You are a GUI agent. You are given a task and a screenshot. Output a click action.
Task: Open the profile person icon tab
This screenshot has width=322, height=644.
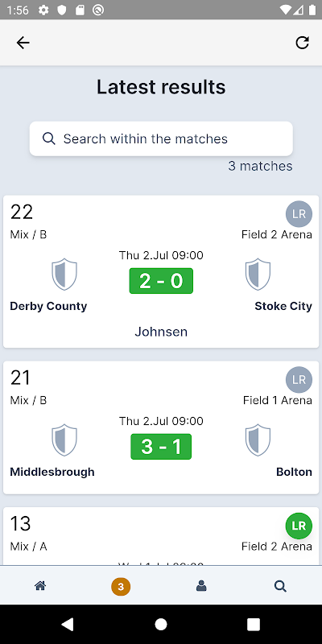click(201, 586)
